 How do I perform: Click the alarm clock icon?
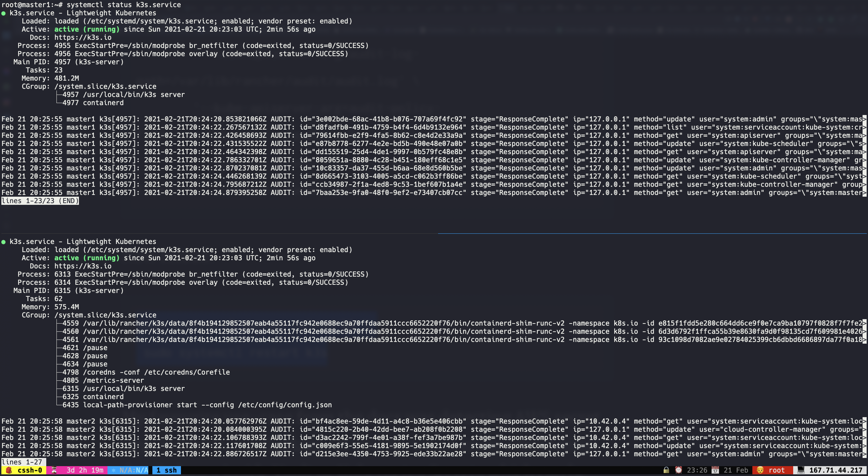pos(678,470)
